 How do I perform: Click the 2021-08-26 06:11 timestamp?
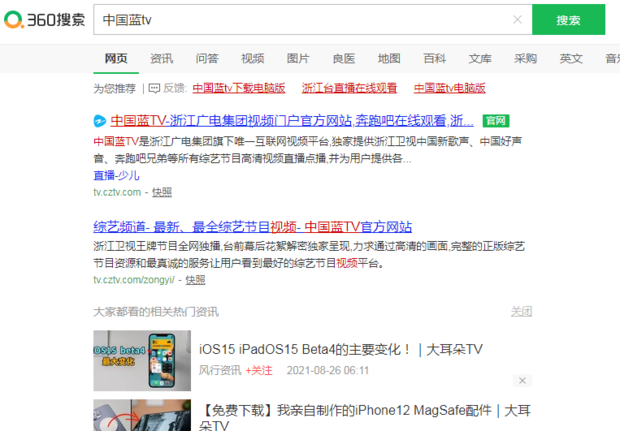click(x=328, y=371)
